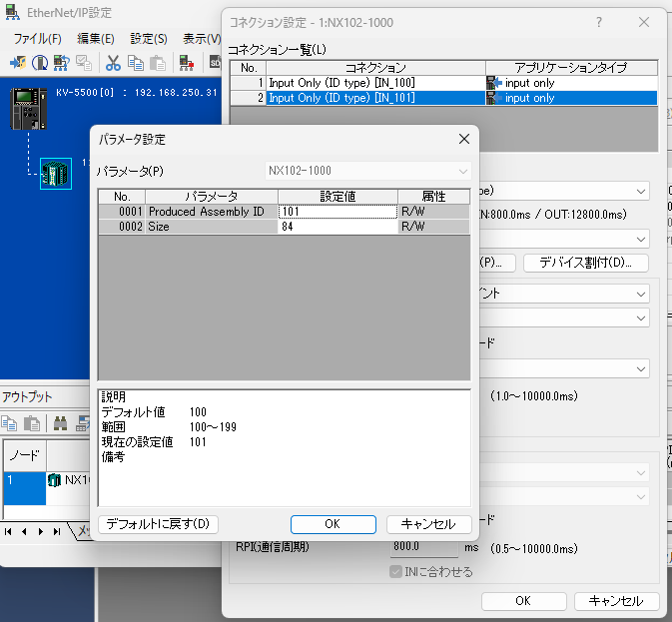Click the Copy icon in the main toolbar
Viewport: 672px width, 622px height.
click(x=134, y=62)
